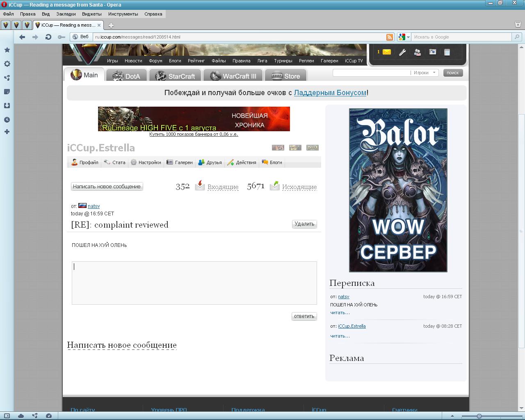Switch to the DotA site tab
This screenshot has width=525, height=420.
tap(126, 76)
